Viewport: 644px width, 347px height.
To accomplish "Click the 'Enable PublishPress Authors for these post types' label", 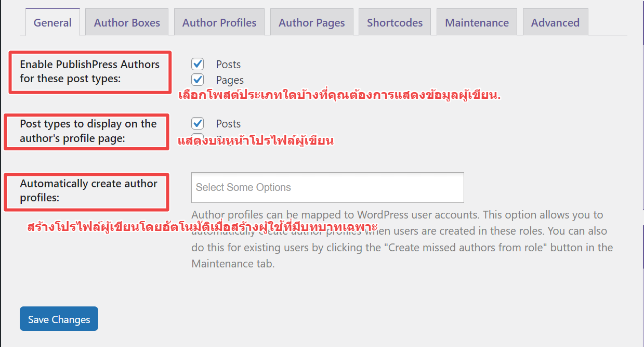I will [90, 72].
